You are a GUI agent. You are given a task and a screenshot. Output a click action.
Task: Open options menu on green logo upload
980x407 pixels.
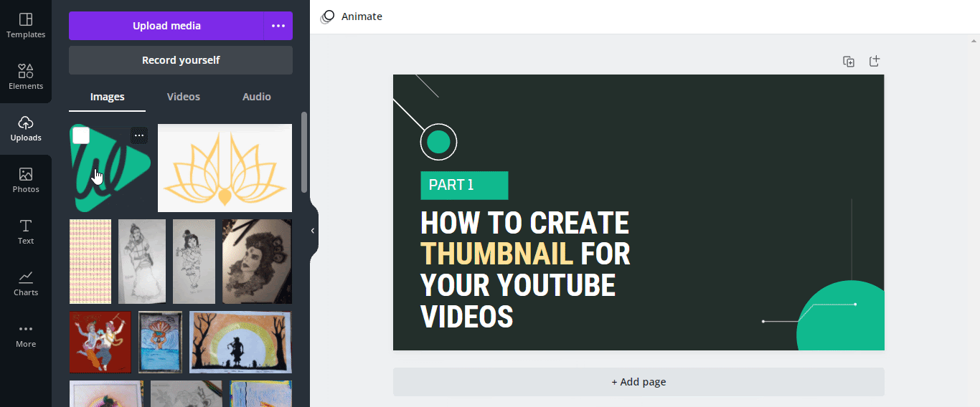click(139, 135)
